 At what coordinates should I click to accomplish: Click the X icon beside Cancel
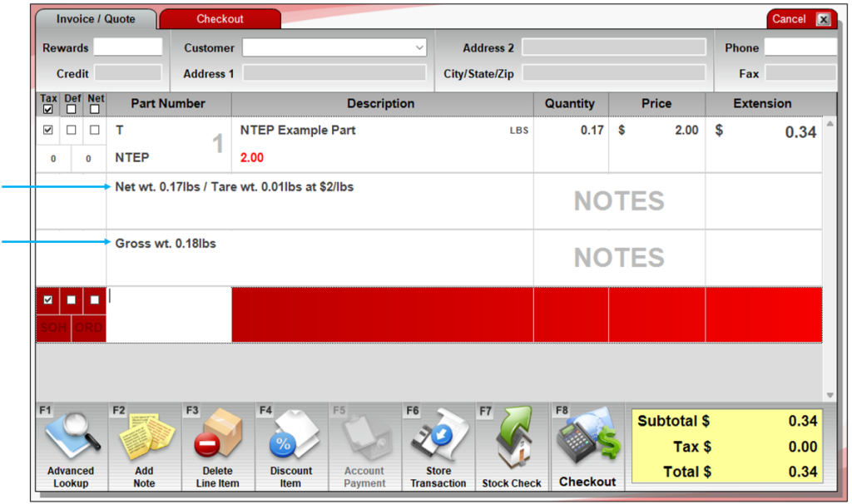823,19
